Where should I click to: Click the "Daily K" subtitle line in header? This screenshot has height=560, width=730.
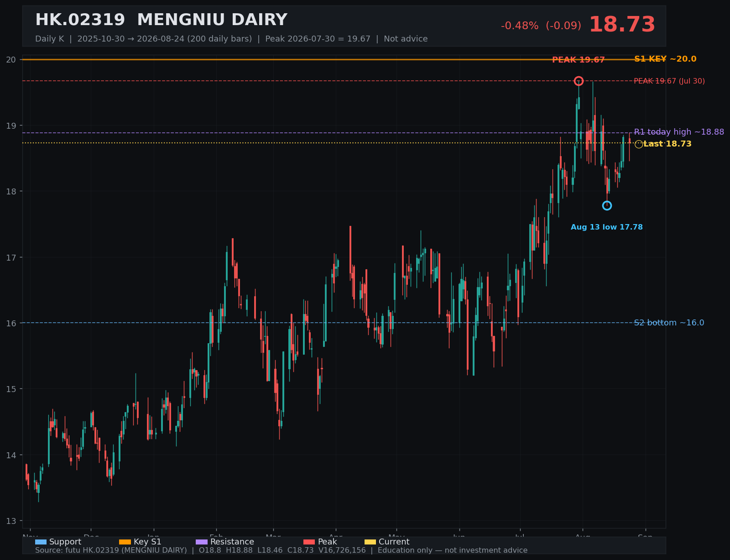(231, 39)
